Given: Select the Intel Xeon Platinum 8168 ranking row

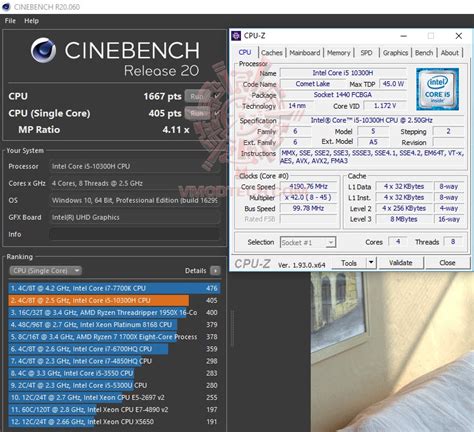Looking at the screenshot, I should click(x=114, y=325).
